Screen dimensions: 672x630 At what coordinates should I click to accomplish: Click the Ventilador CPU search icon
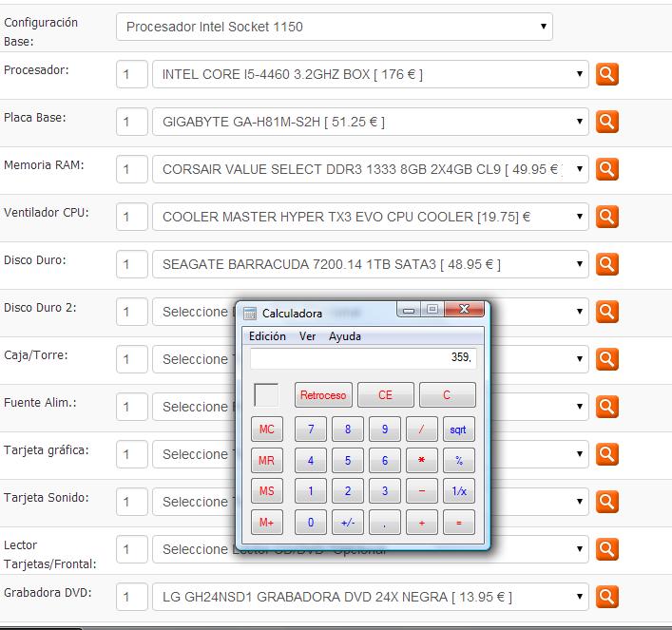pyautogui.click(x=606, y=217)
